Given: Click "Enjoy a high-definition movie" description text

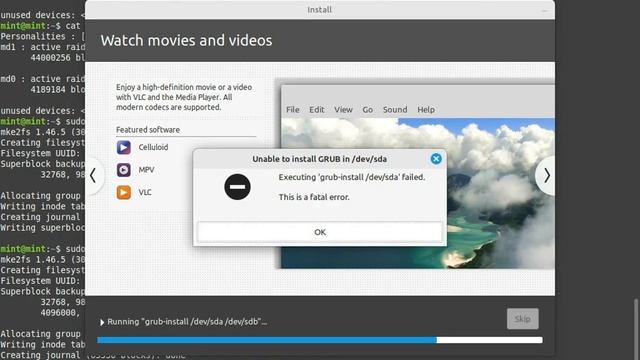Looking at the screenshot, I should [x=184, y=97].
